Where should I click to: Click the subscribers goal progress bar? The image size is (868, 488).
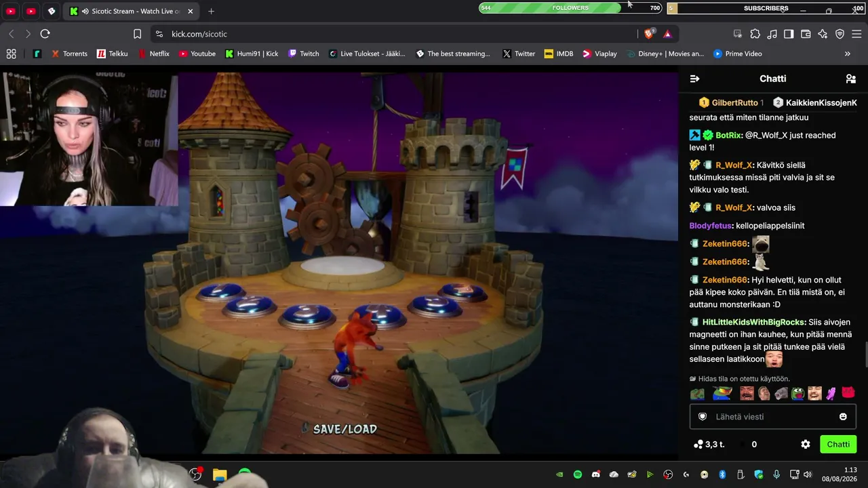(x=766, y=8)
